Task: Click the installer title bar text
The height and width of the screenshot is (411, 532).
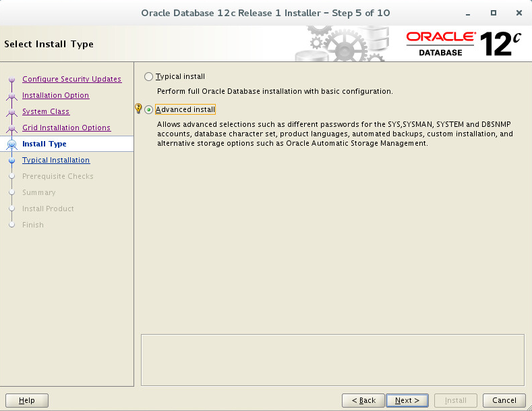Action: coord(265,13)
